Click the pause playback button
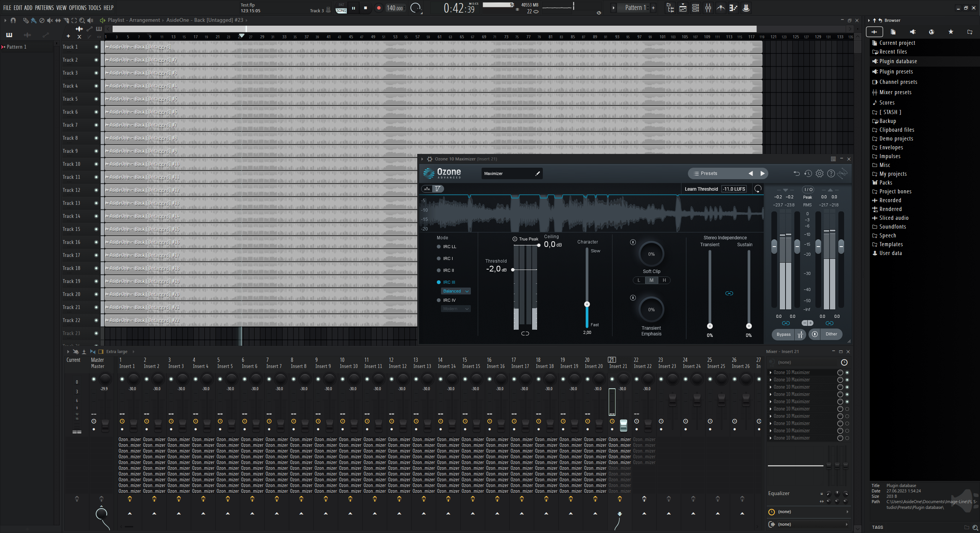Viewport: 980px width, 533px height. click(x=353, y=8)
